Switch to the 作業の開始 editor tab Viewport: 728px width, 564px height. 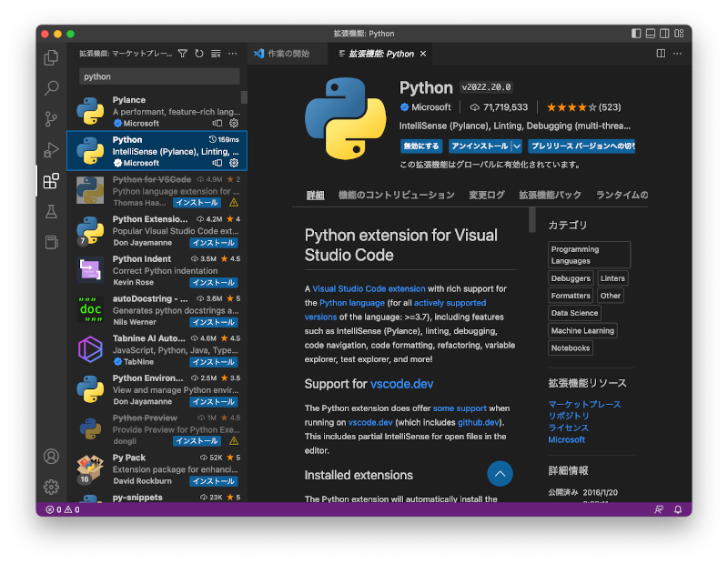[288, 54]
